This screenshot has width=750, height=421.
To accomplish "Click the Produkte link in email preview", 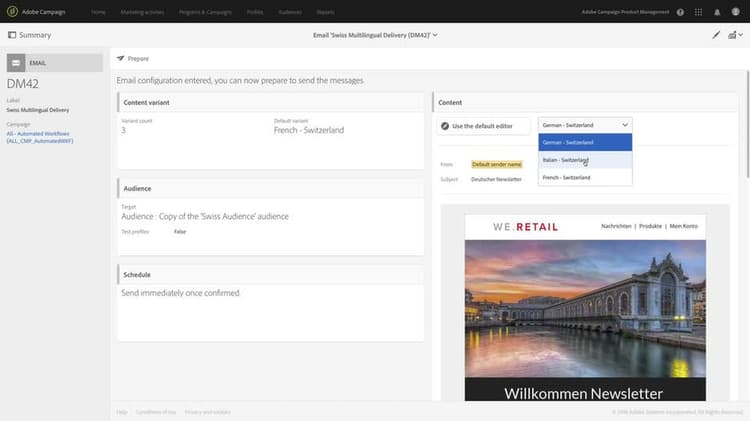I will tap(651, 226).
